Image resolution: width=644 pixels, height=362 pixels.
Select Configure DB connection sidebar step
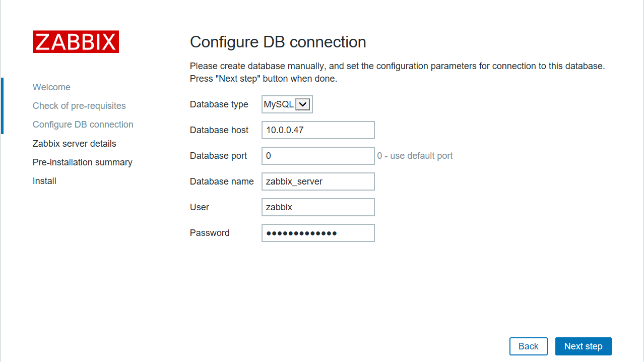[83, 125]
